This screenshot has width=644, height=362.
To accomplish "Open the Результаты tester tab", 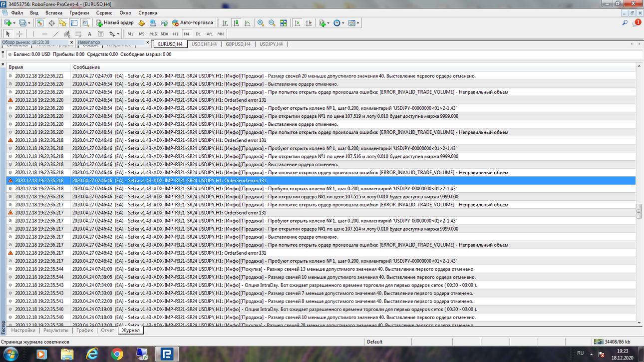I will coord(56,330).
